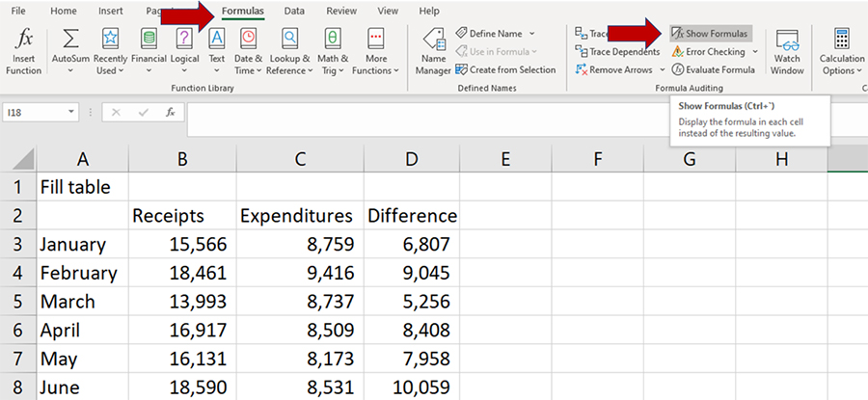Click Define Name
The height and width of the screenshot is (400, 868).
pyautogui.click(x=489, y=33)
